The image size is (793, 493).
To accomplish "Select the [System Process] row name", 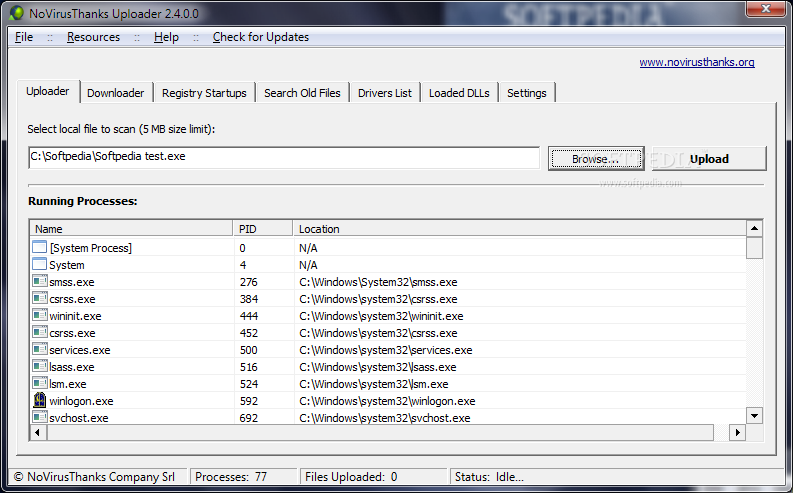I will 91,248.
